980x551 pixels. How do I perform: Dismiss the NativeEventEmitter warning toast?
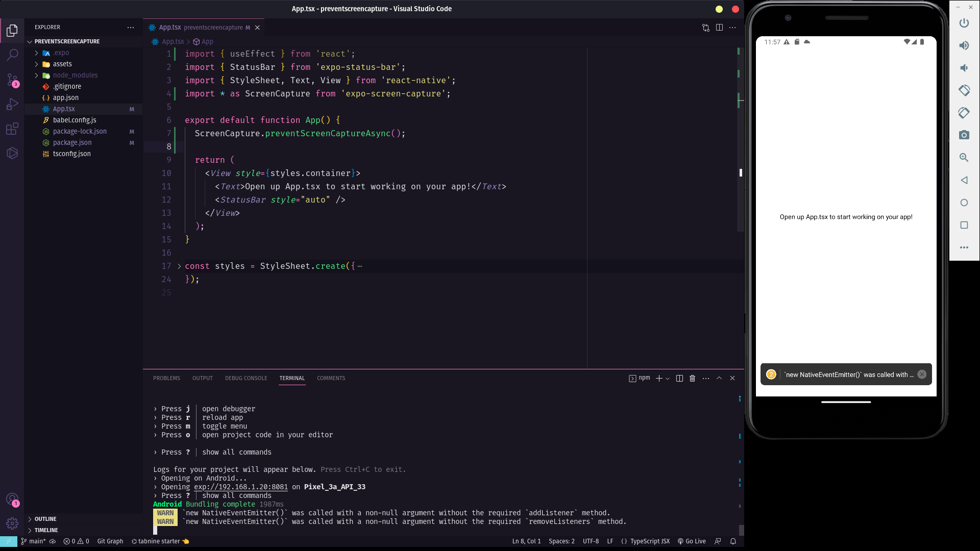coord(922,374)
